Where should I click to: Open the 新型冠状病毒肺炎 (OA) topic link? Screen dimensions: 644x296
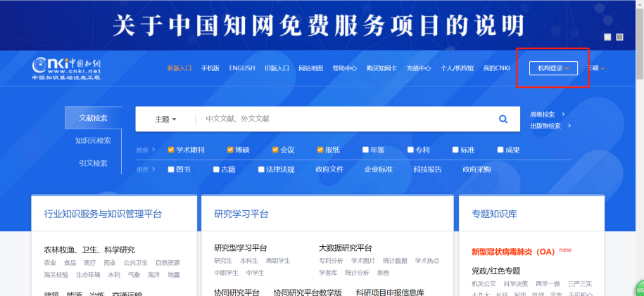513,251
